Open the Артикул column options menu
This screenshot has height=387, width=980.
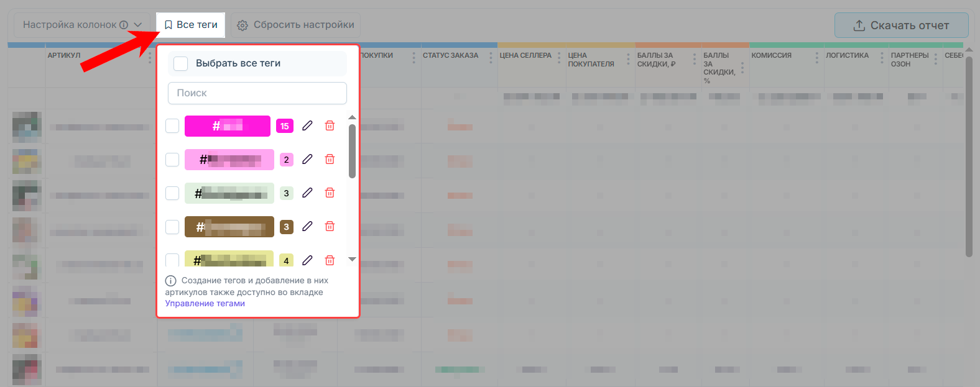150,58
